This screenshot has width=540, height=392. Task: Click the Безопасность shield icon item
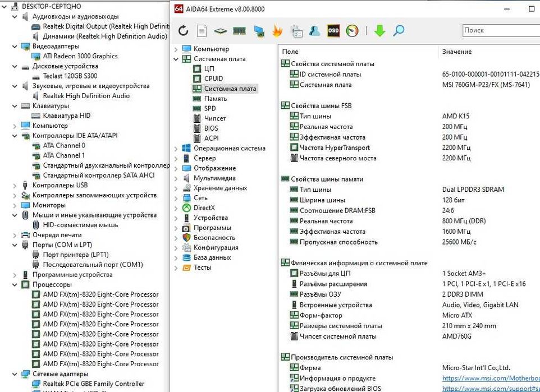click(186, 238)
